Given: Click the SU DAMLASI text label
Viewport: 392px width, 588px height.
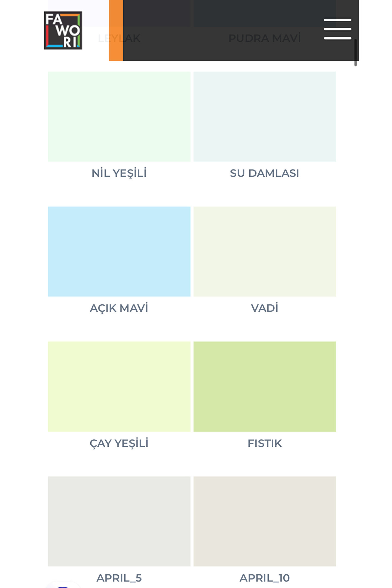Looking at the screenshot, I should click(264, 173).
